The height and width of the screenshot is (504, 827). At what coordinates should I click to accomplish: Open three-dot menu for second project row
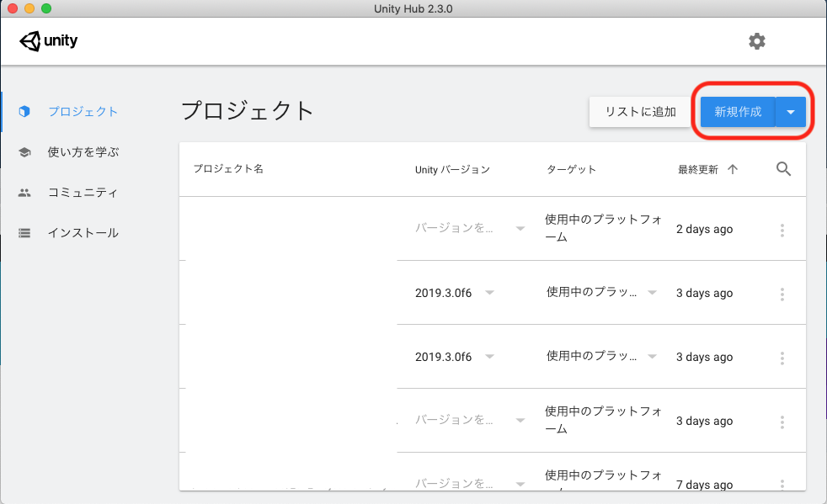[x=782, y=294]
